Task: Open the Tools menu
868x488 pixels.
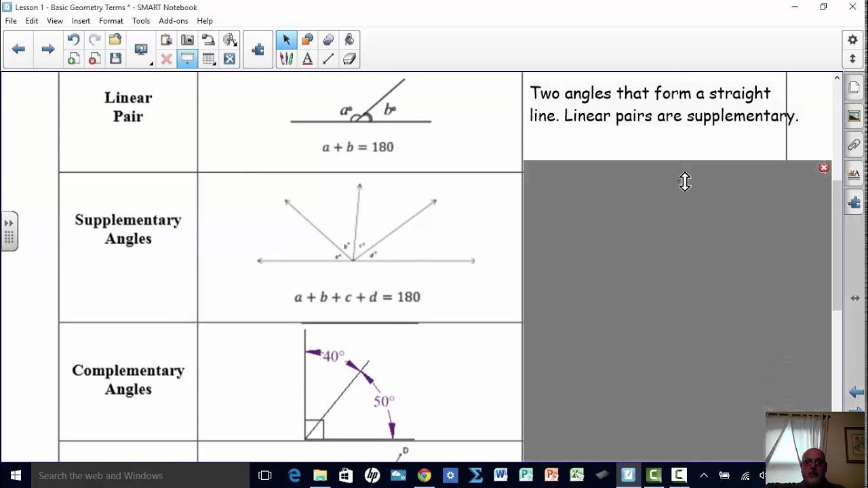Action: pos(141,21)
